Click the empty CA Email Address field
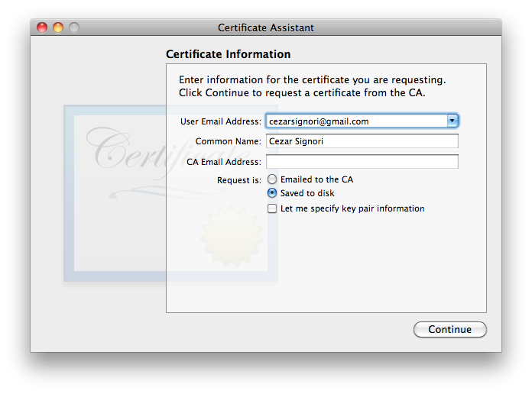Viewport: 532px width, 394px height. (361, 162)
